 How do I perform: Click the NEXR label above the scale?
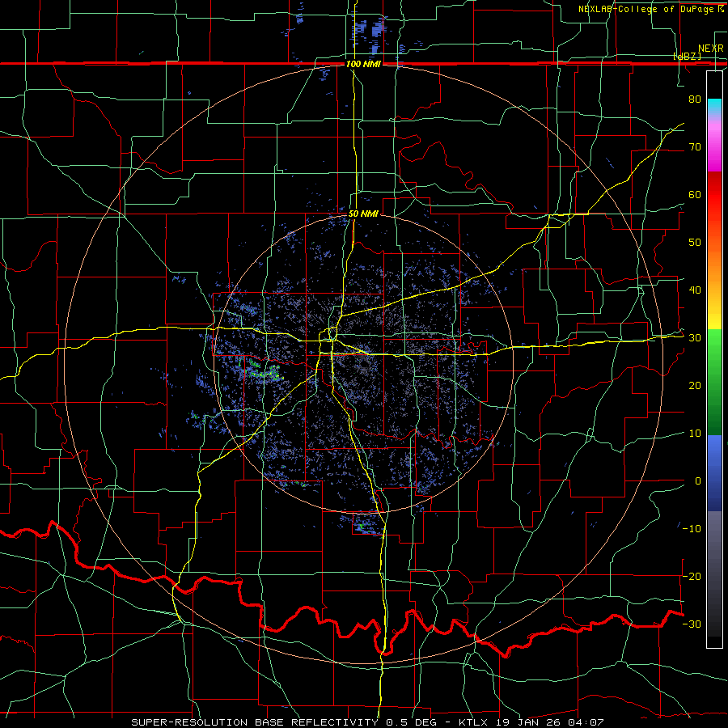coord(710,49)
